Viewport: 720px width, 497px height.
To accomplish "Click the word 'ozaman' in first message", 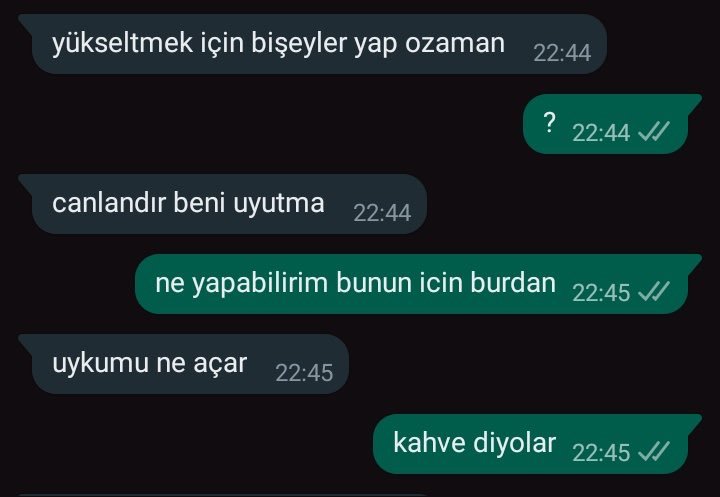I will pyautogui.click(x=455, y=43).
